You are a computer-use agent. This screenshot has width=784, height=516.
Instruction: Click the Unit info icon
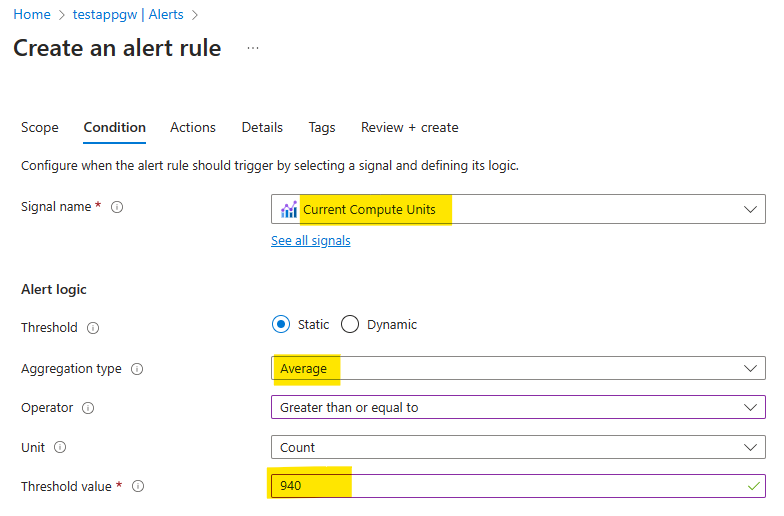pos(60,448)
